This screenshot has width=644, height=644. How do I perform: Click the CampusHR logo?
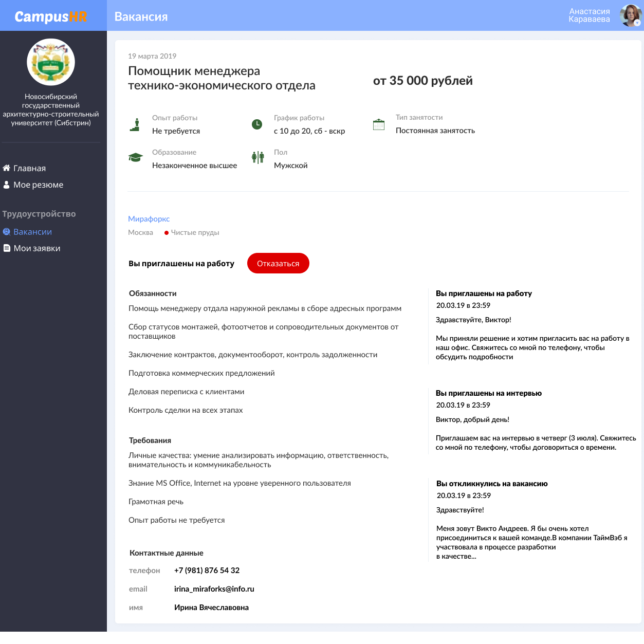(x=51, y=16)
